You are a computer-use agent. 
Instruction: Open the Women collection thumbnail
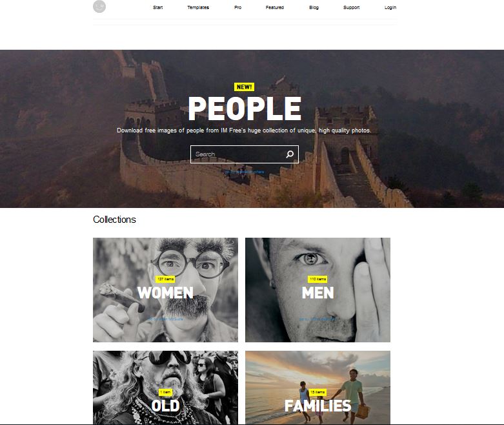166,290
